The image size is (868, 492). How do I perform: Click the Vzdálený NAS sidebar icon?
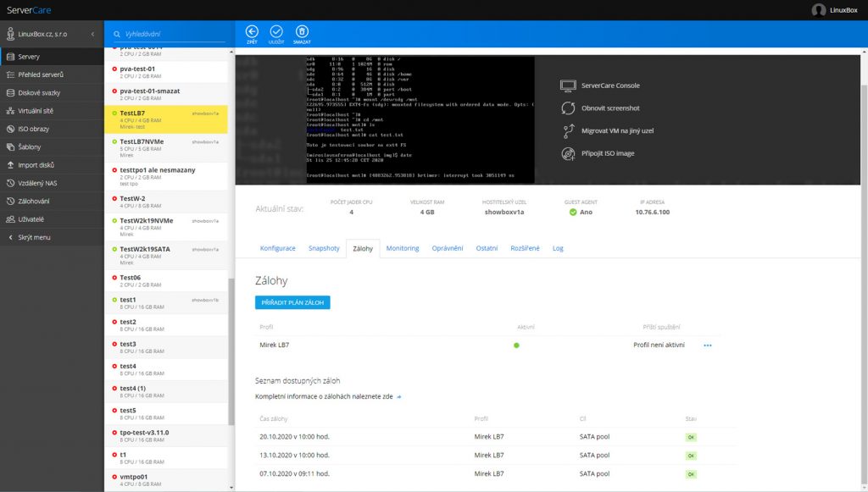(10, 183)
